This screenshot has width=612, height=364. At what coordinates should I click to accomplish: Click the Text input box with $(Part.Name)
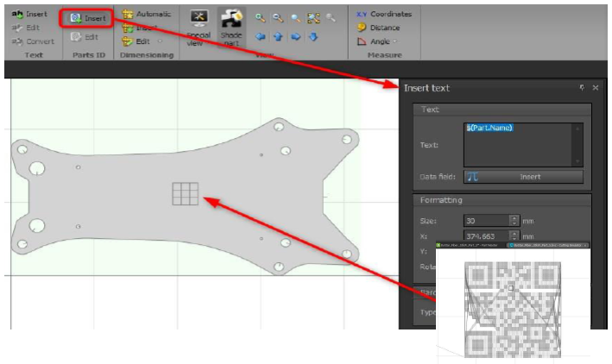pyautogui.click(x=521, y=143)
